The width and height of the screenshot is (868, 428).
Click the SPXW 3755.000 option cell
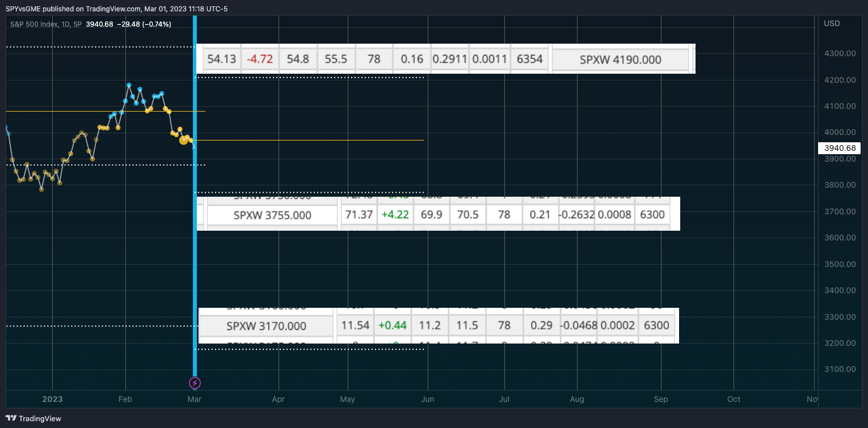click(x=272, y=215)
